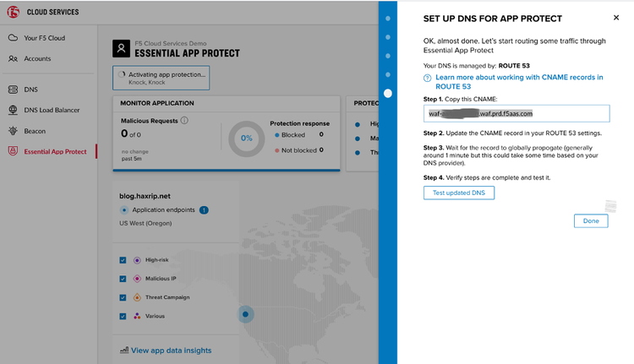Go to third wizard step dot
The height and width of the screenshot is (364, 634).
[x=388, y=56]
